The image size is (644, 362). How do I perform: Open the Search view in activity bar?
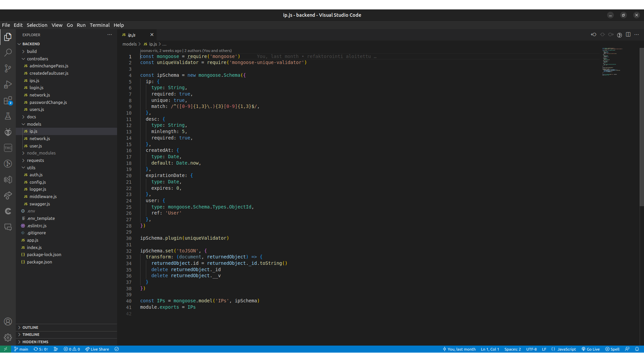[8, 53]
